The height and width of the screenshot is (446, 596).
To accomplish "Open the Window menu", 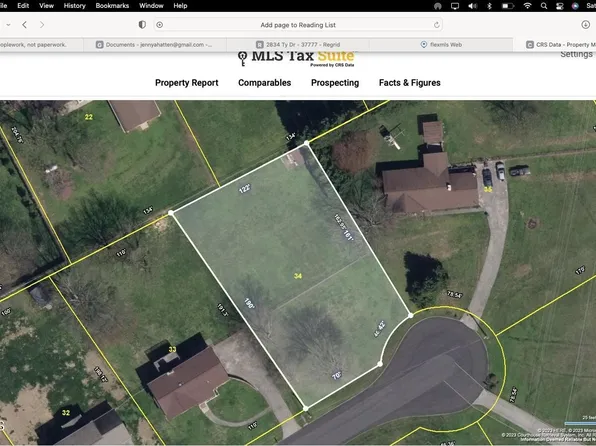I will [x=151, y=6].
